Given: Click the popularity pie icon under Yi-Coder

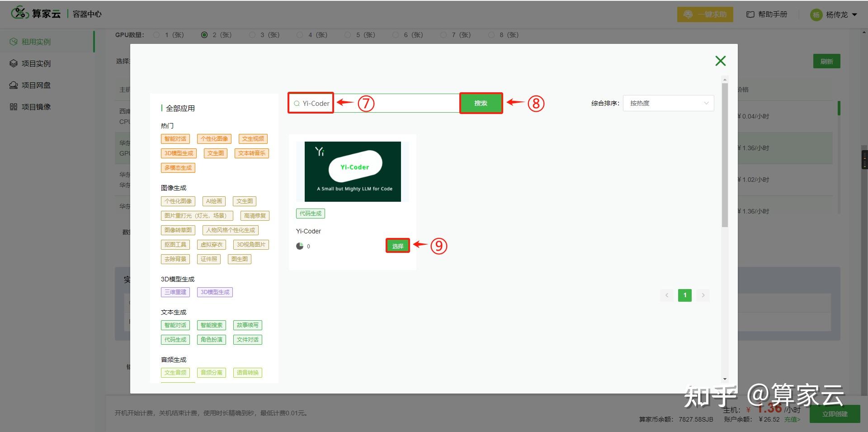Looking at the screenshot, I should (300, 246).
